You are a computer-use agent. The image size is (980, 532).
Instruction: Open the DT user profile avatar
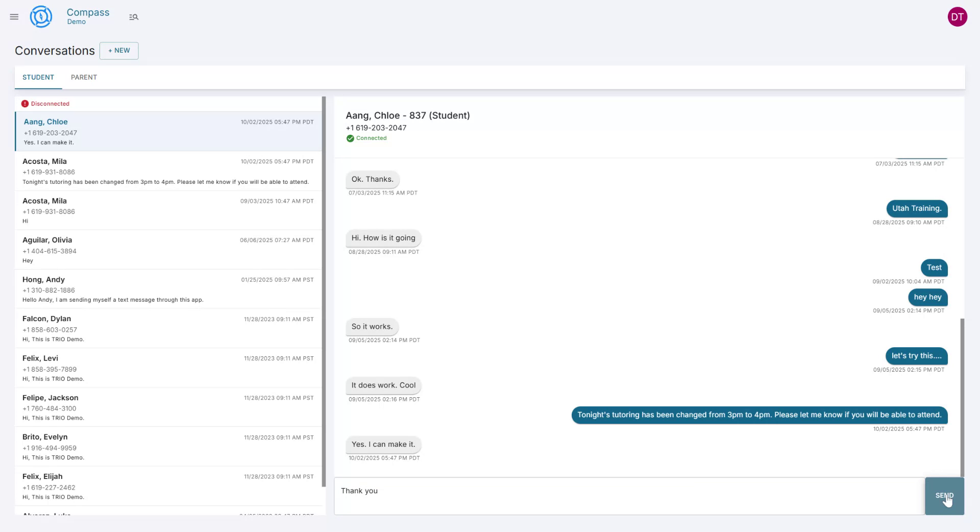(x=958, y=16)
